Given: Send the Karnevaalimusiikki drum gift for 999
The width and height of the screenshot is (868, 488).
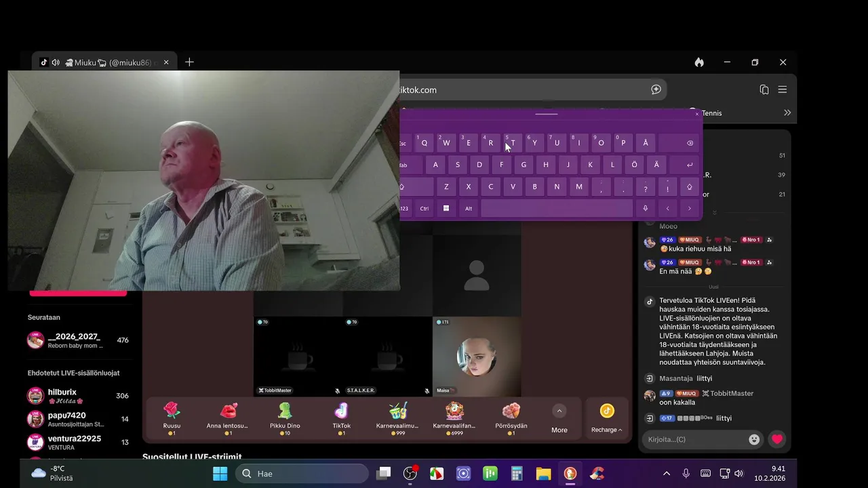Looking at the screenshot, I should 397,418.
